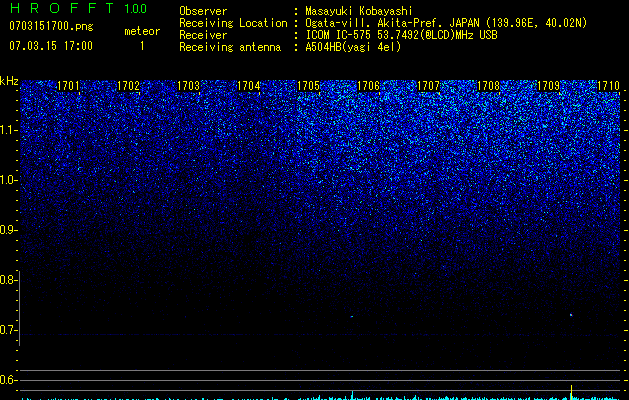Click the 0.8 kHz axis label
The height and width of the screenshot is (400, 629).
7,280
